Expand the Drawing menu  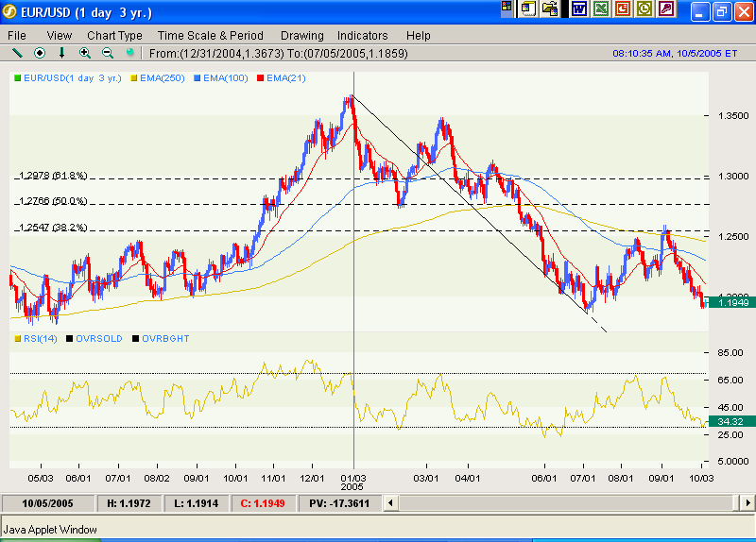click(x=301, y=35)
